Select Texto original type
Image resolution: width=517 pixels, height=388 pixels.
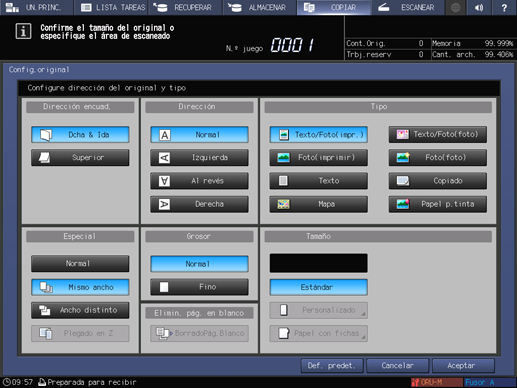(x=319, y=181)
